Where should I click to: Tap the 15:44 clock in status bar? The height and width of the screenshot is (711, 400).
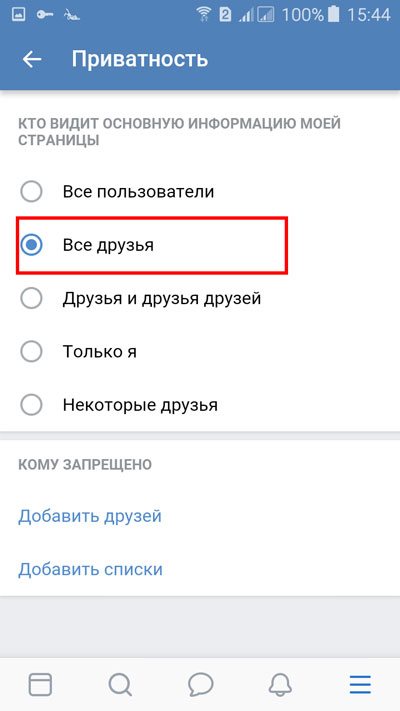click(369, 15)
